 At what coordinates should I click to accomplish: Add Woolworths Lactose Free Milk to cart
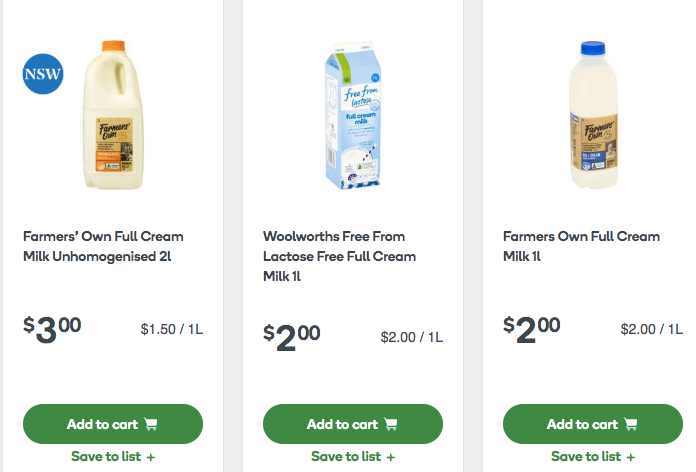click(352, 424)
